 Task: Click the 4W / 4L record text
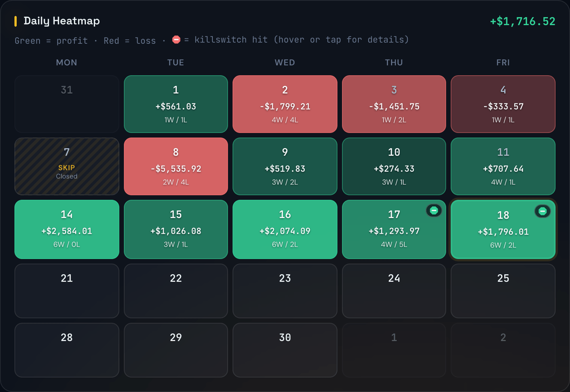pyautogui.click(x=285, y=120)
